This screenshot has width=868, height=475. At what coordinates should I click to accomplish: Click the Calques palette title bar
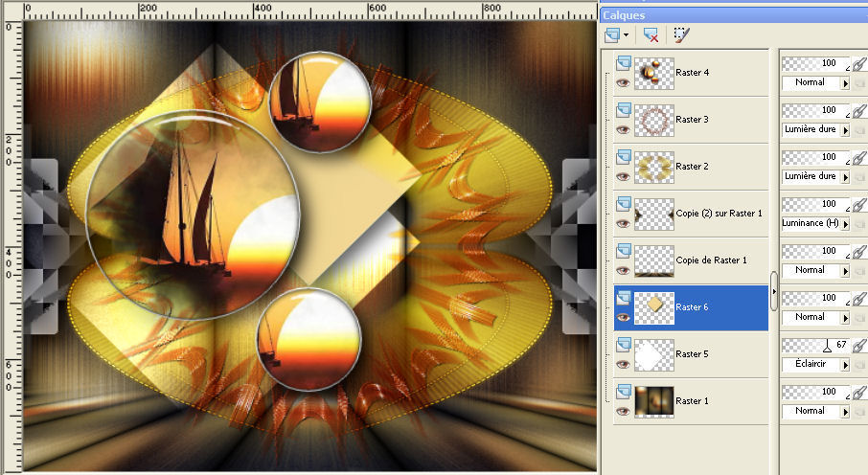(734, 15)
